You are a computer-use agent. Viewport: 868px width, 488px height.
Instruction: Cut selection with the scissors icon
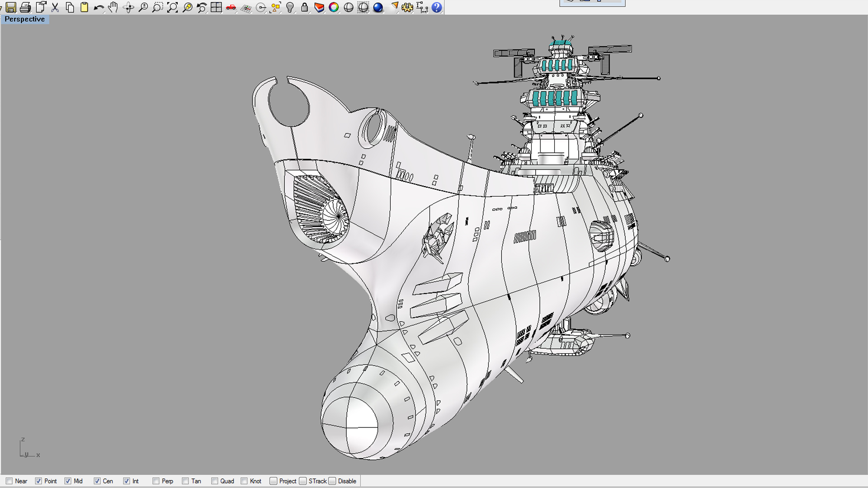click(55, 7)
